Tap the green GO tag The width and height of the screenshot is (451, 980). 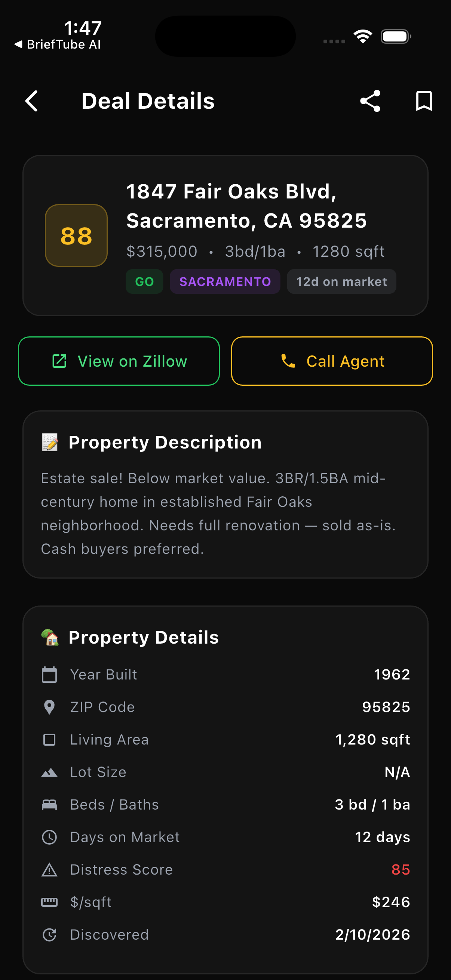pos(144,281)
